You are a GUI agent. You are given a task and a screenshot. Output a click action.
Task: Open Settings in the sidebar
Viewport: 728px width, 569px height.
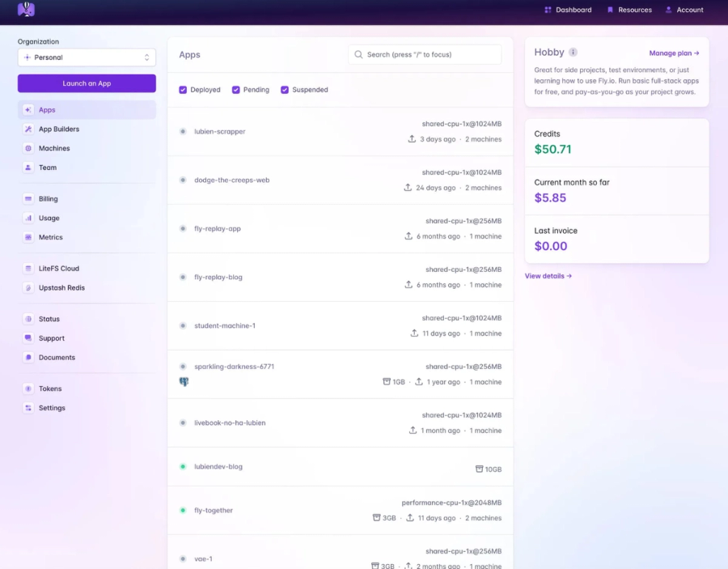point(87,408)
